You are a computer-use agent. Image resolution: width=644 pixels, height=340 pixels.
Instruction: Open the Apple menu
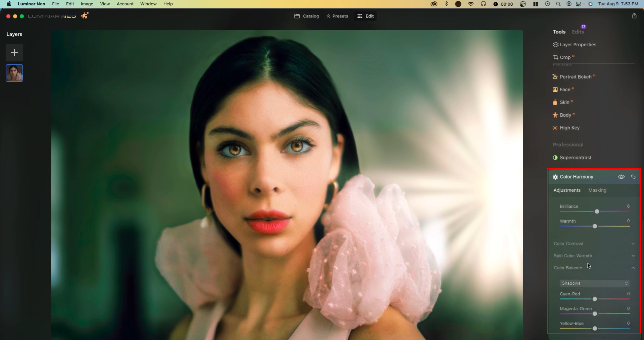coord(9,4)
